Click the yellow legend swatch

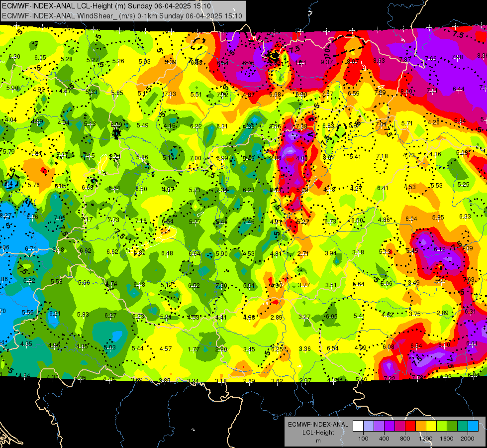click(431, 426)
